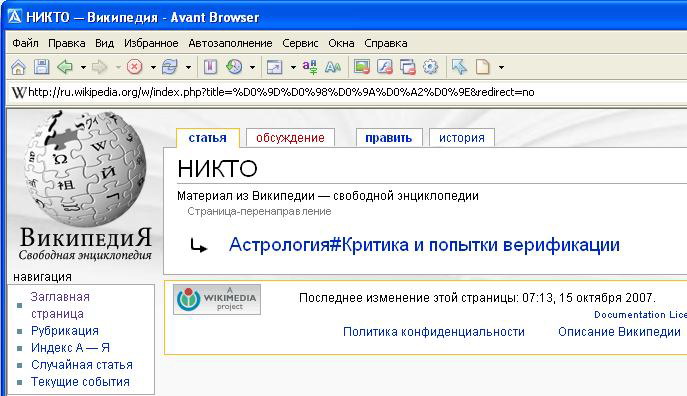Open the Случайная статья link
687x396 pixels.
click(81, 365)
